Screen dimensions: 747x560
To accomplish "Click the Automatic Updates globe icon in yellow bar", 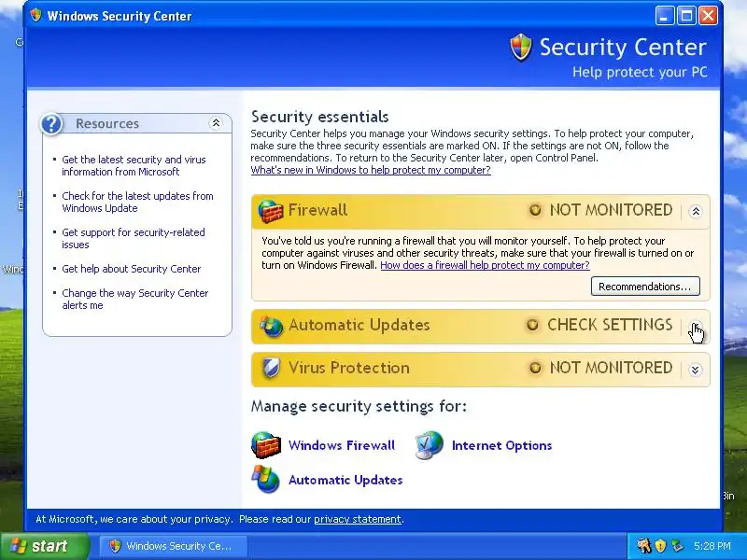I will tap(271, 326).
